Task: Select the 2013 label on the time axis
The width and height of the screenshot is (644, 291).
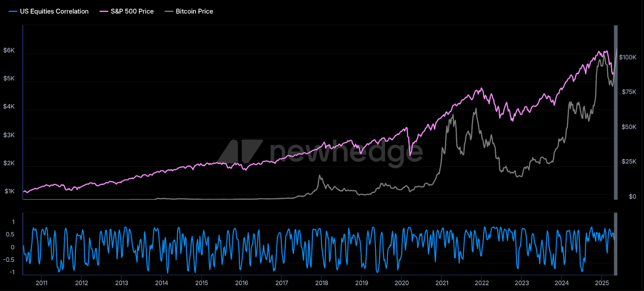Action: 122,283
